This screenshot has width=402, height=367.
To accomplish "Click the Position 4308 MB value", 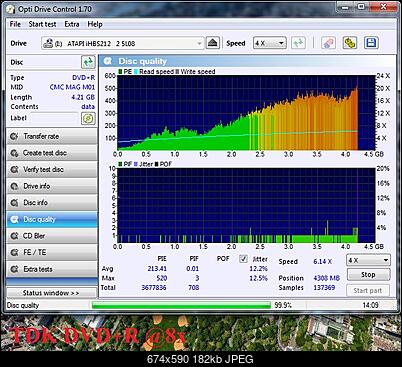I will click(x=327, y=278).
